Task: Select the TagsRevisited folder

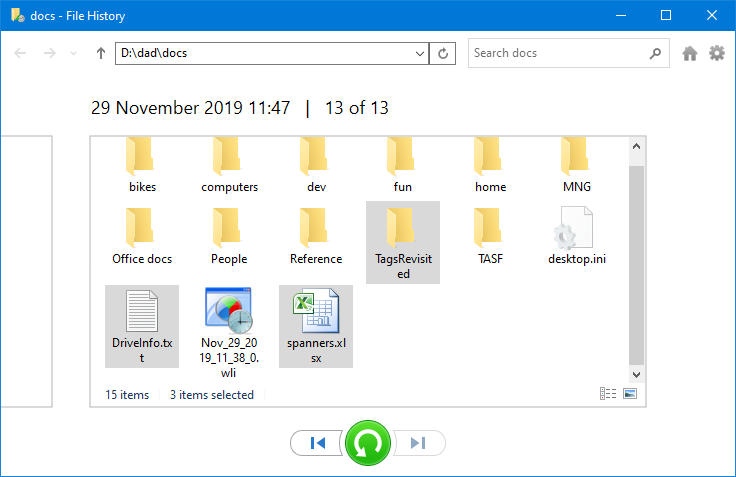Action: [x=400, y=241]
